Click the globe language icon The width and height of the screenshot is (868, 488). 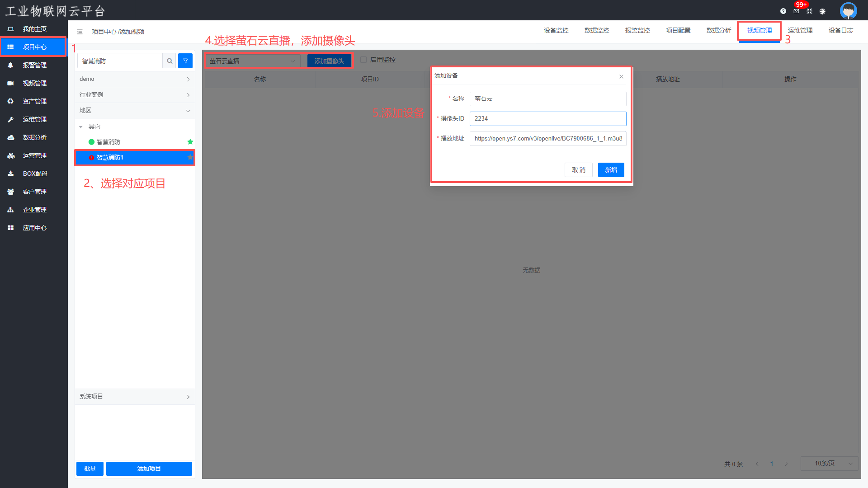(x=822, y=11)
